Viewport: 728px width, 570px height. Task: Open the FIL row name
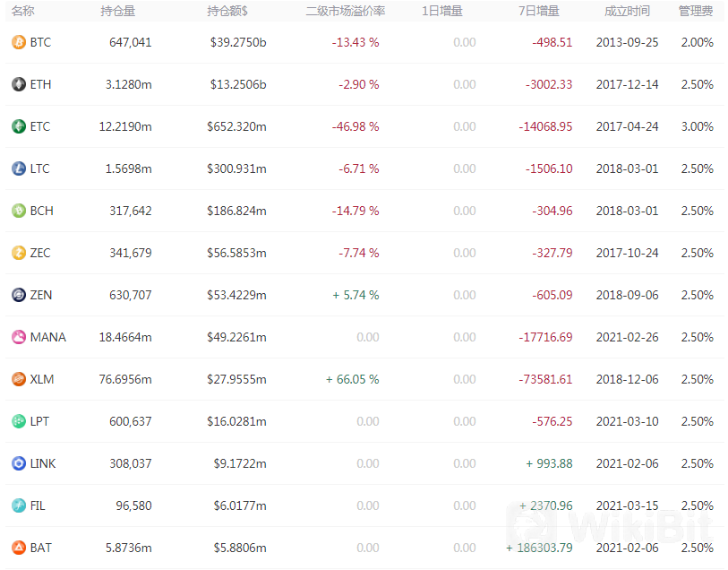(x=38, y=505)
